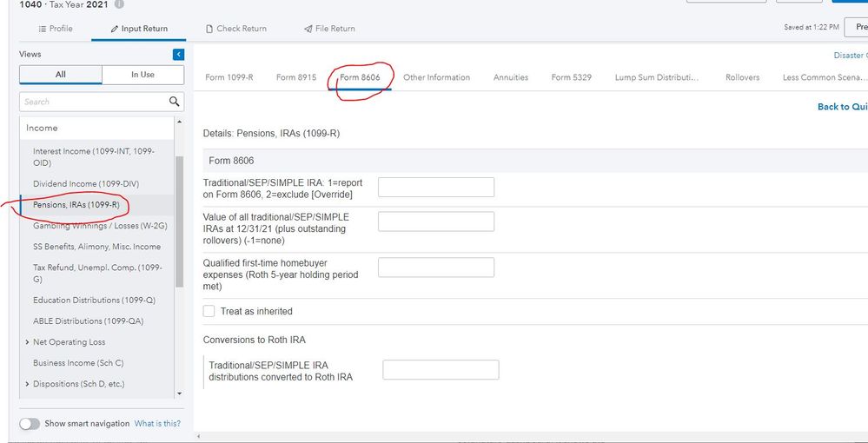Expand Dispositions (Sch D, etc.) item
868x443 pixels.
[x=27, y=384]
